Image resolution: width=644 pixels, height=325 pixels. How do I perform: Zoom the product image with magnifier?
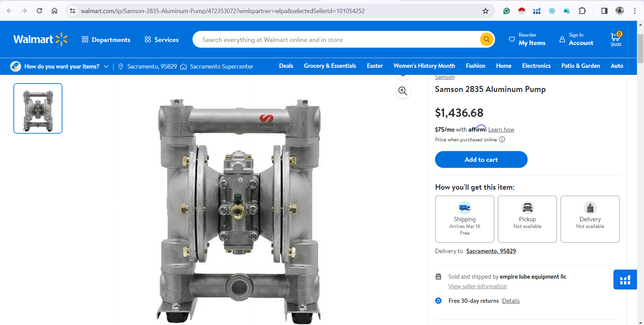tap(403, 91)
